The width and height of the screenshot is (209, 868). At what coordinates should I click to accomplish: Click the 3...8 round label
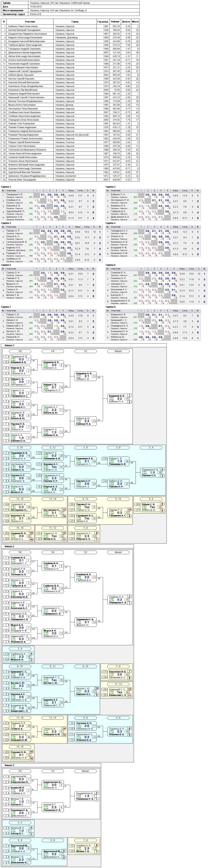click(85, 448)
